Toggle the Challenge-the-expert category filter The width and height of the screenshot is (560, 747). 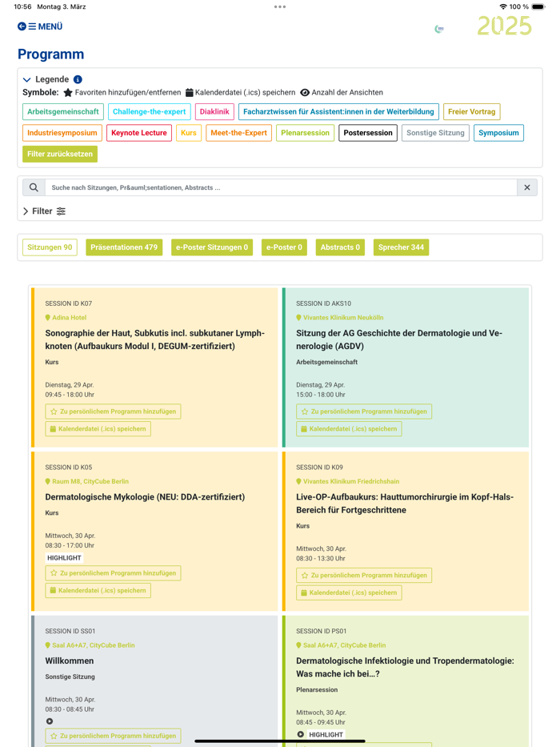tap(149, 111)
